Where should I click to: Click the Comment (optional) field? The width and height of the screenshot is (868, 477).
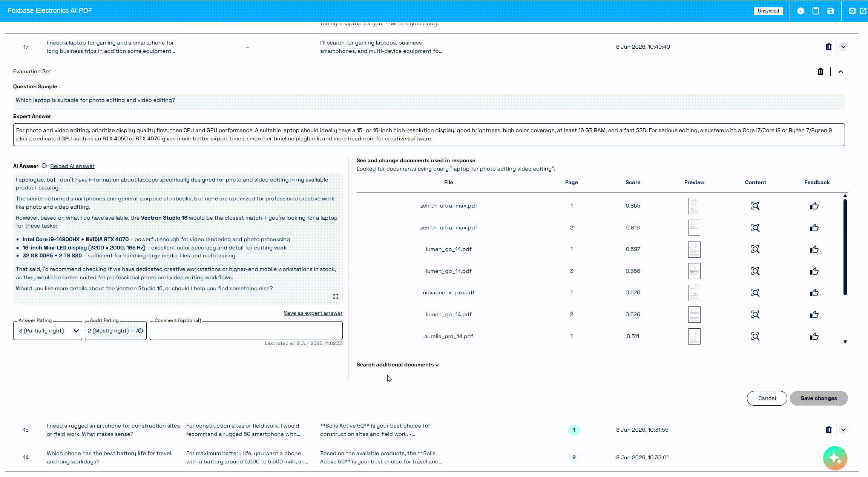[246, 331]
